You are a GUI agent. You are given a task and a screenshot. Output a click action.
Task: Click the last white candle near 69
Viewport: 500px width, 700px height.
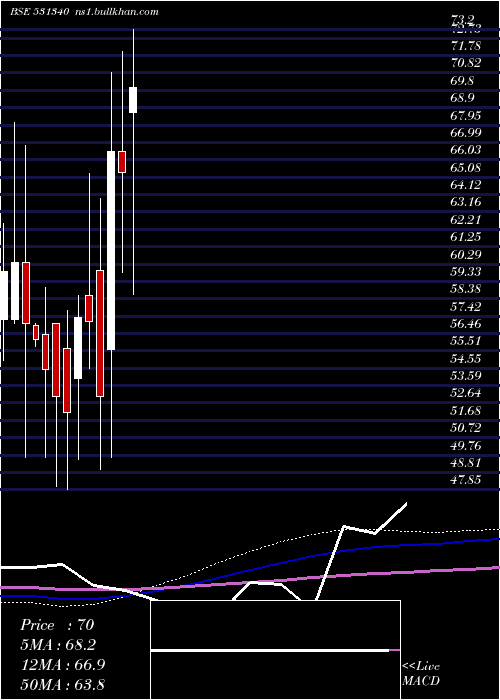coord(133,100)
